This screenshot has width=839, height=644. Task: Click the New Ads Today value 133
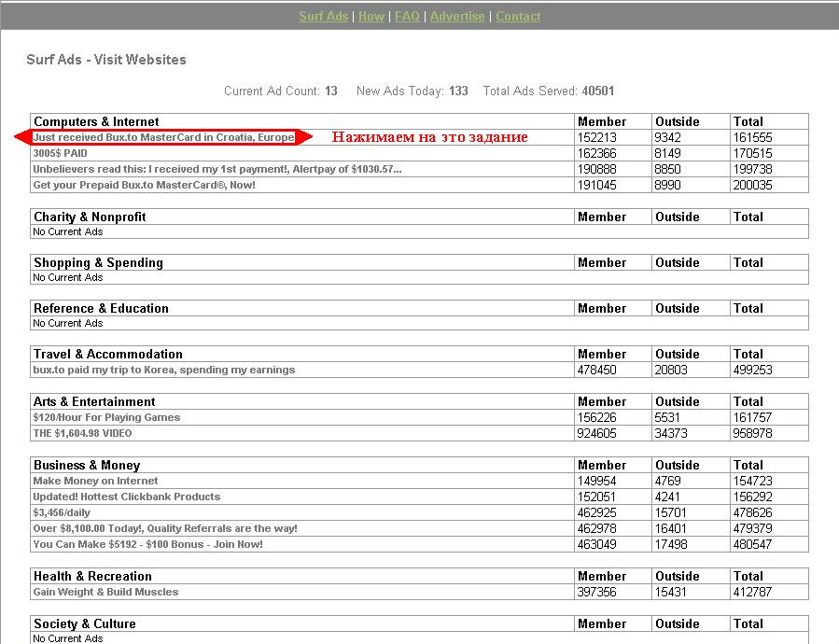pos(458,91)
